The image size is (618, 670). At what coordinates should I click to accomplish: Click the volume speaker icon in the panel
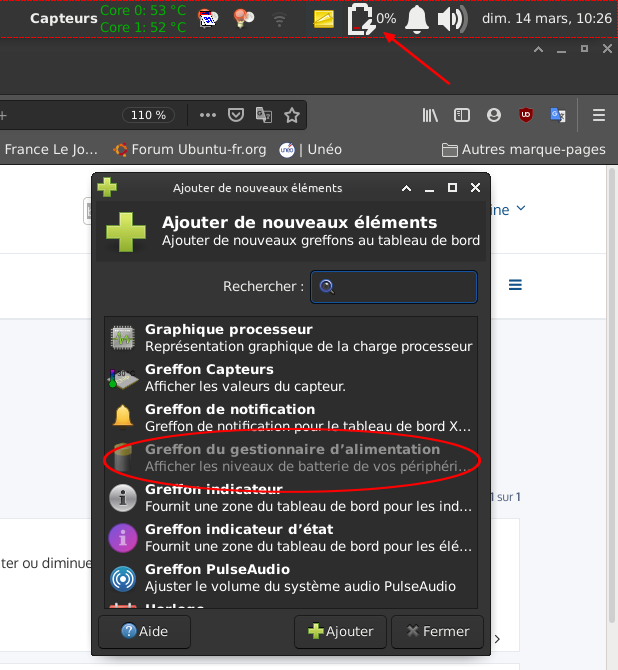click(x=453, y=19)
